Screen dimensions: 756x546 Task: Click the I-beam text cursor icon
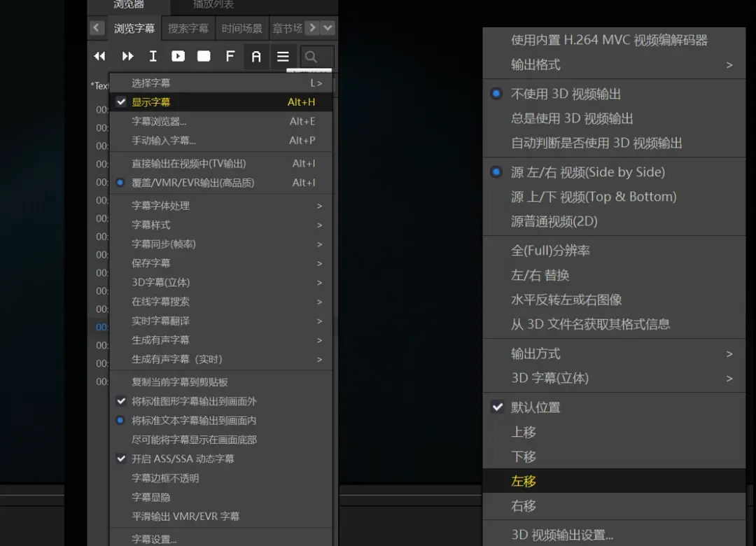tap(153, 56)
